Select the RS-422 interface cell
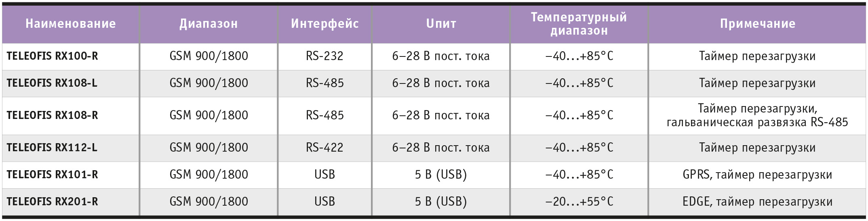The image size is (868, 221). pos(325,148)
